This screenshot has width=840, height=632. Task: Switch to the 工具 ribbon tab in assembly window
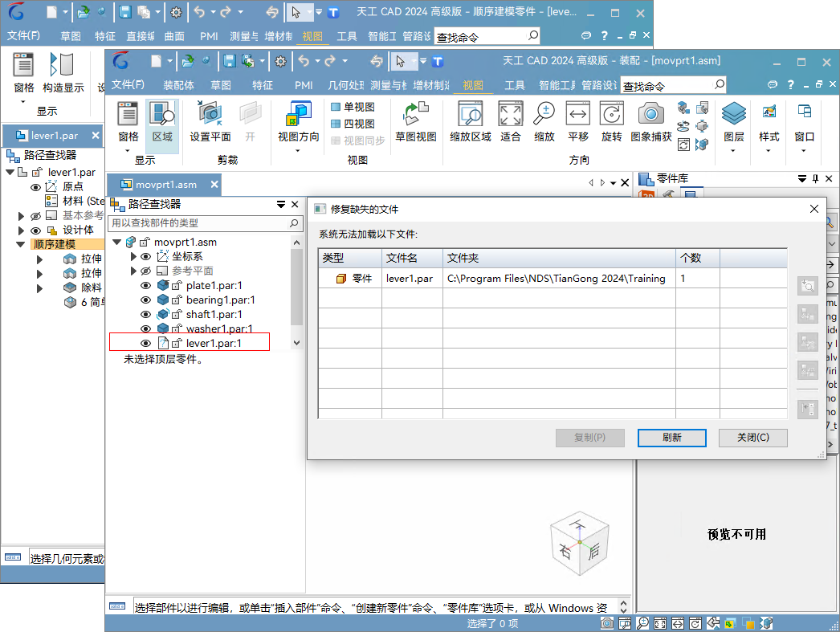tap(514, 85)
